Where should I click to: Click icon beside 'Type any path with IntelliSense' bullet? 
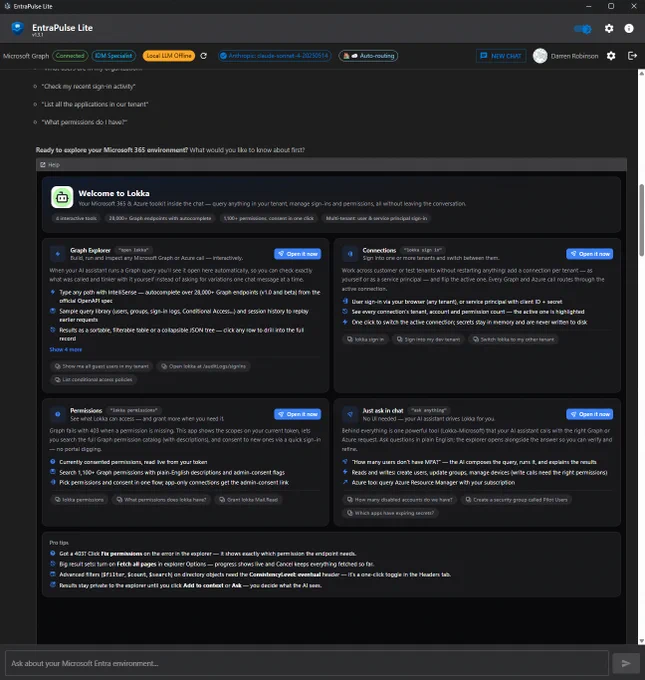pyautogui.click(x=53, y=292)
